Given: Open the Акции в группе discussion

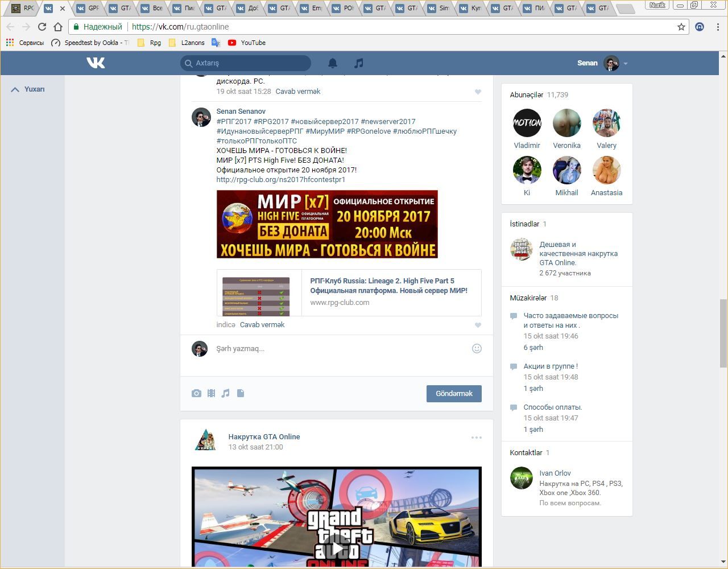Looking at the screenshot, I should (551, 366).
